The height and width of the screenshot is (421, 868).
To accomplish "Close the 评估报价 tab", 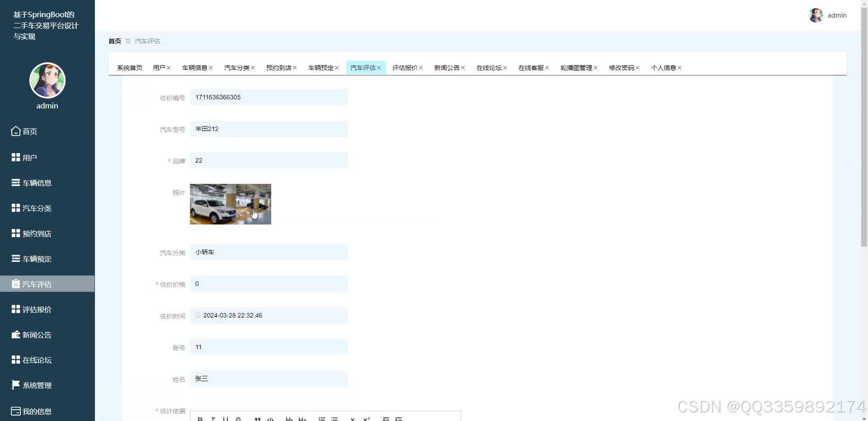I will [421, 68].
